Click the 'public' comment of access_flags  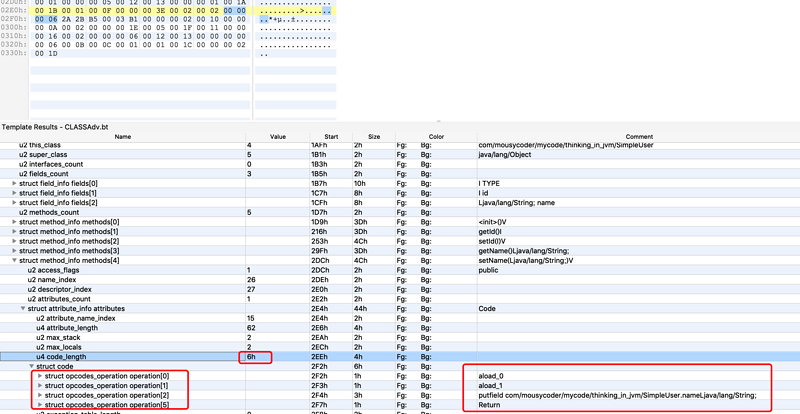[487, 270]
